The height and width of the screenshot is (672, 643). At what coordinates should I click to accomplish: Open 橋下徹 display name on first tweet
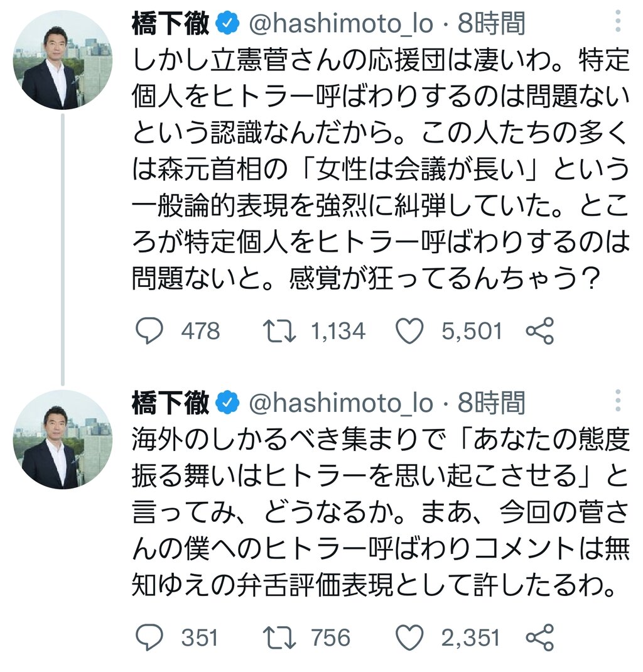click(x=171, y=23)
